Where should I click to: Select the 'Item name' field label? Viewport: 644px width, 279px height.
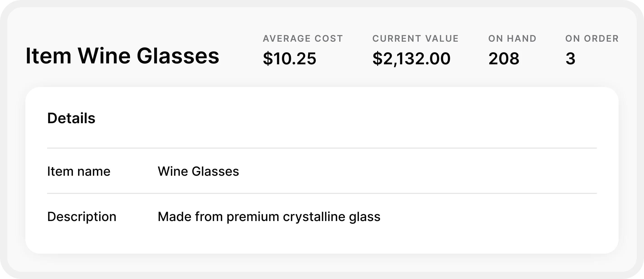79,171
